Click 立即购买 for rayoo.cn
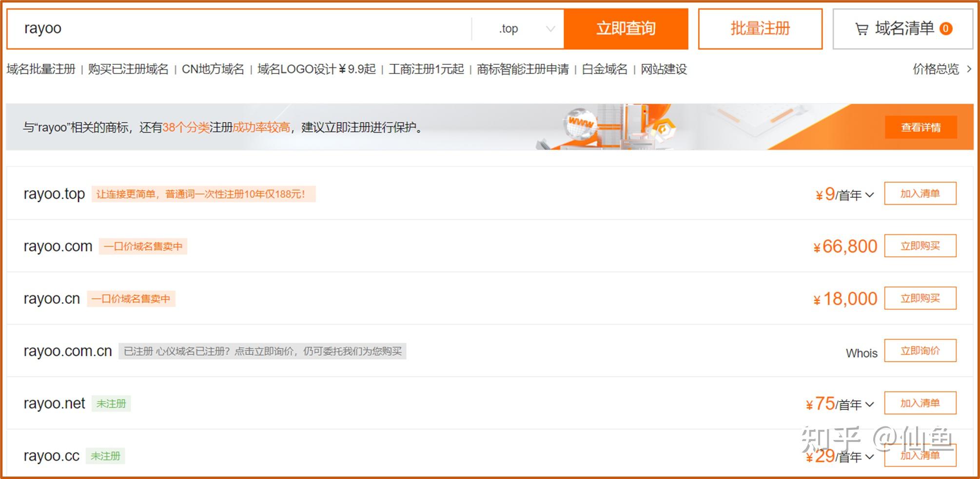980x479 pixels. (x=920, y=298)
